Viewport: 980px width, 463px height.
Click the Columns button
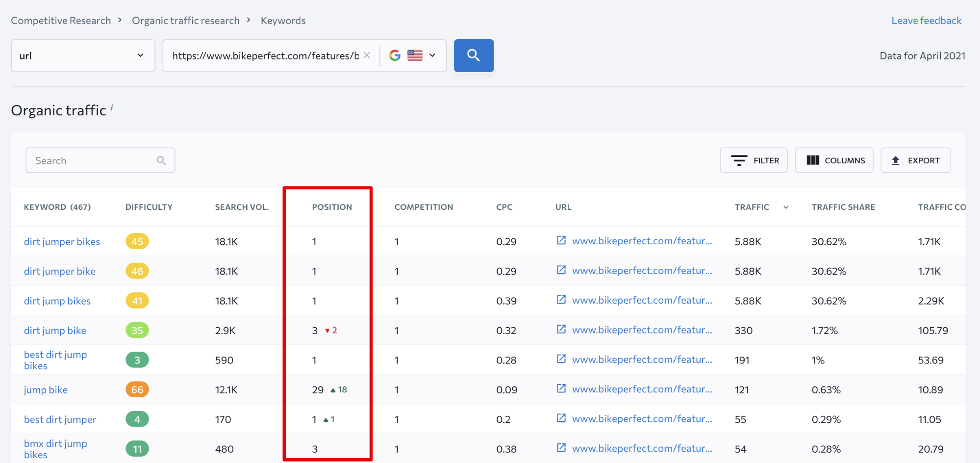[x=834, y=160]
